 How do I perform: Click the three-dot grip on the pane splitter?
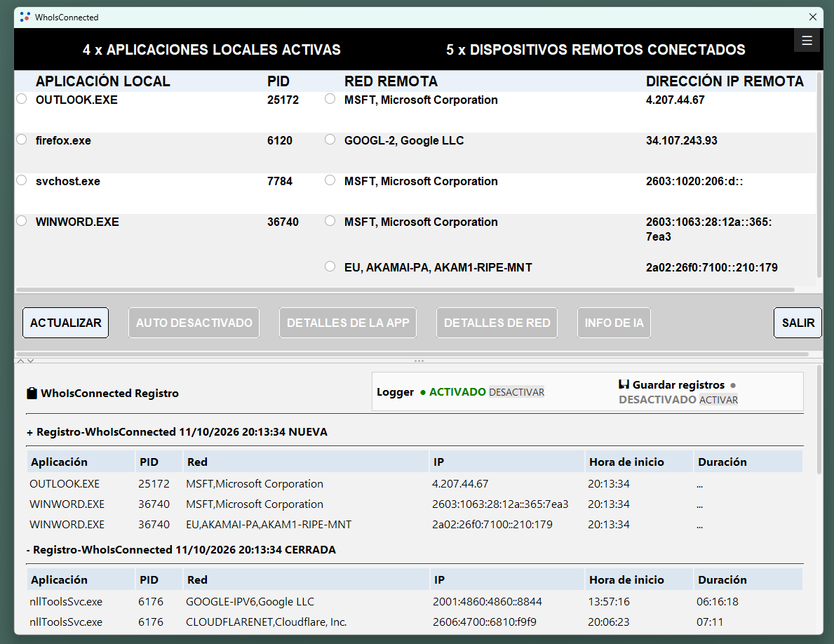pyautogui.click(x=419, y=361)
